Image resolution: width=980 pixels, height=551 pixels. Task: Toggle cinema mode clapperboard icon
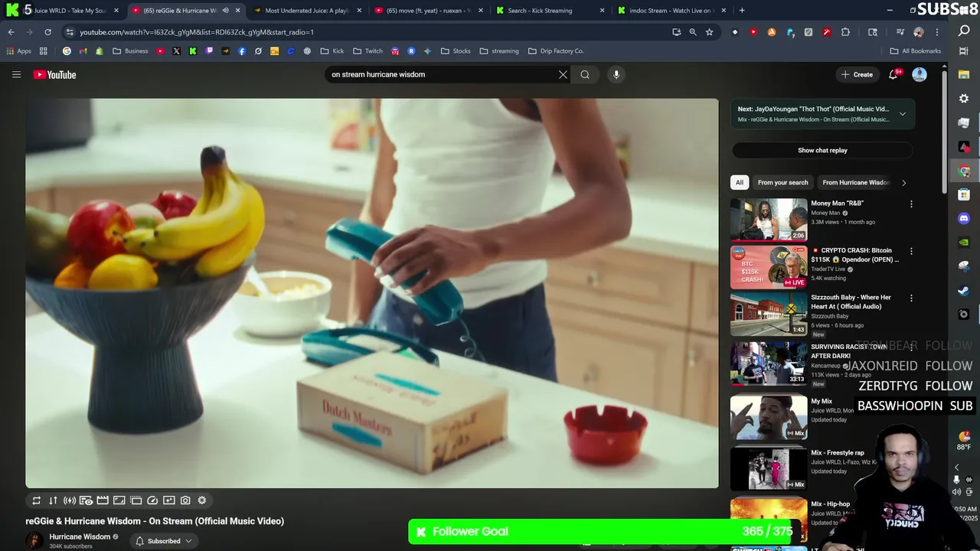[x=103, y=500]
